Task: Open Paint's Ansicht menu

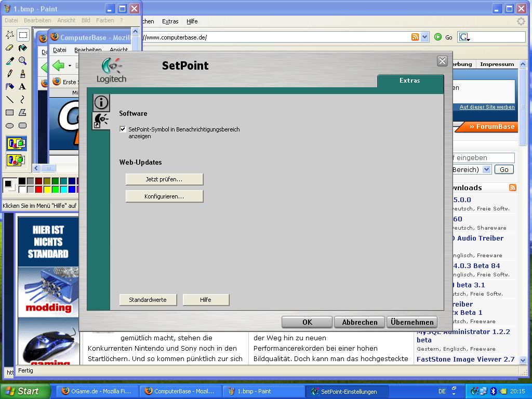Action: click(x=66, y=20)
